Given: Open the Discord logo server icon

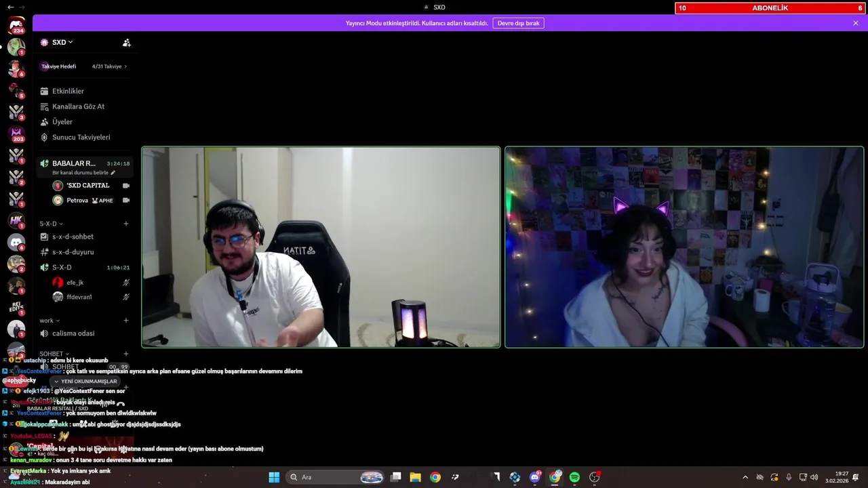Looking at the screenshot, I should [x=16, y=242].
